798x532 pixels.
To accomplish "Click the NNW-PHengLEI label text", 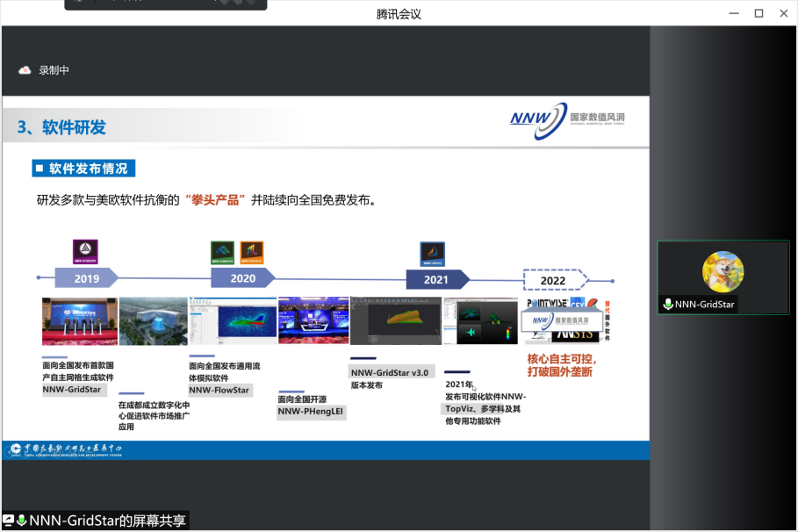I will pos(313,411).
